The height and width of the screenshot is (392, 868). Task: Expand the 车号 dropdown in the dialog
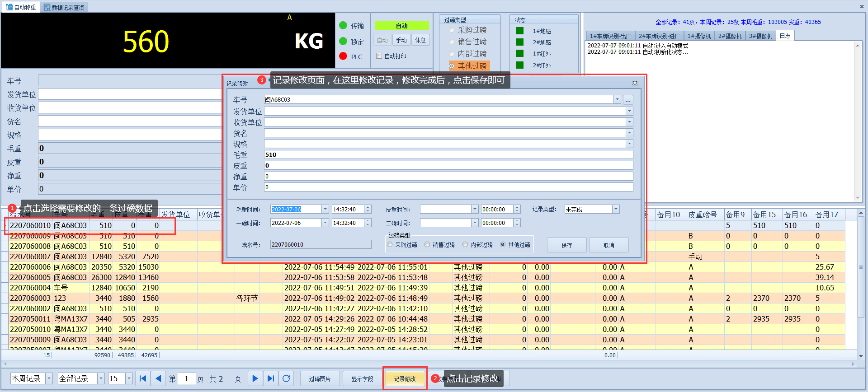pyautogui.click(x=617, y=99)
